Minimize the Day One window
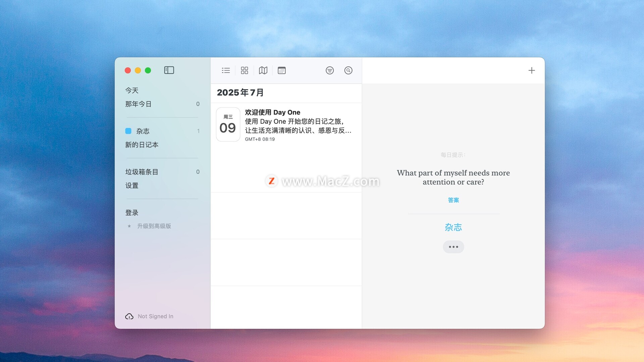This screenshot has height=362, width=644. (138, 70)
